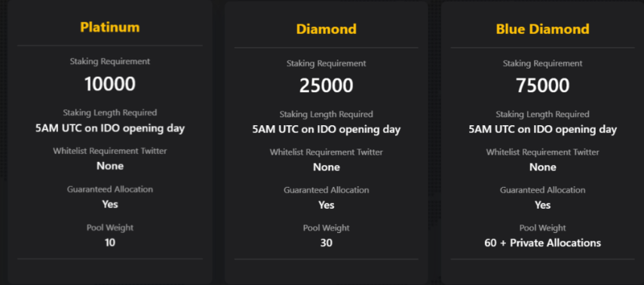Click Diamond's 5AM UTC staking length text
Image resolution: width=644 pixels, height=285 pixels.
(326, 130)
